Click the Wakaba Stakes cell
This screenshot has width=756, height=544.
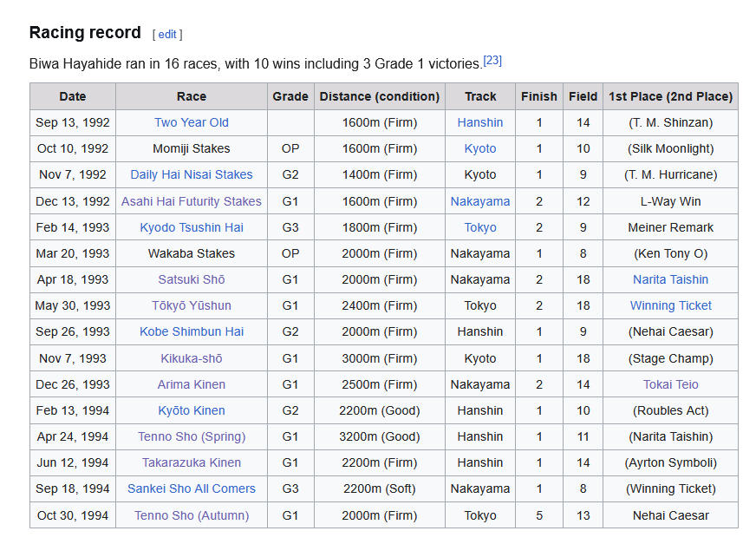click(x=192, y=253)
